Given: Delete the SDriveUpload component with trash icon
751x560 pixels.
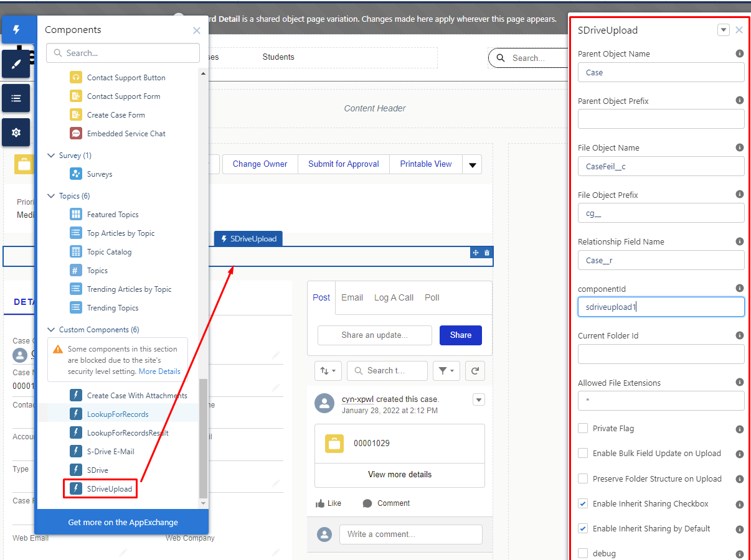Looking at the screenshot, I should [487, 253].
